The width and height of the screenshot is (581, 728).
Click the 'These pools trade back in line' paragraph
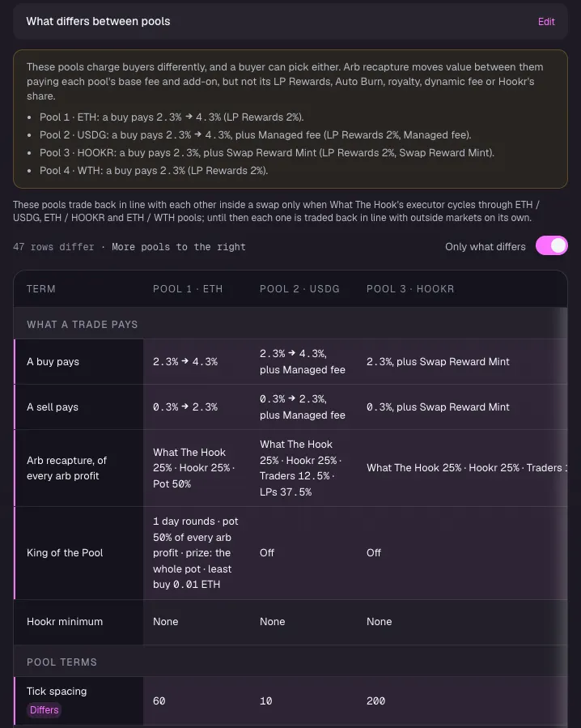[x=276, y=211]
